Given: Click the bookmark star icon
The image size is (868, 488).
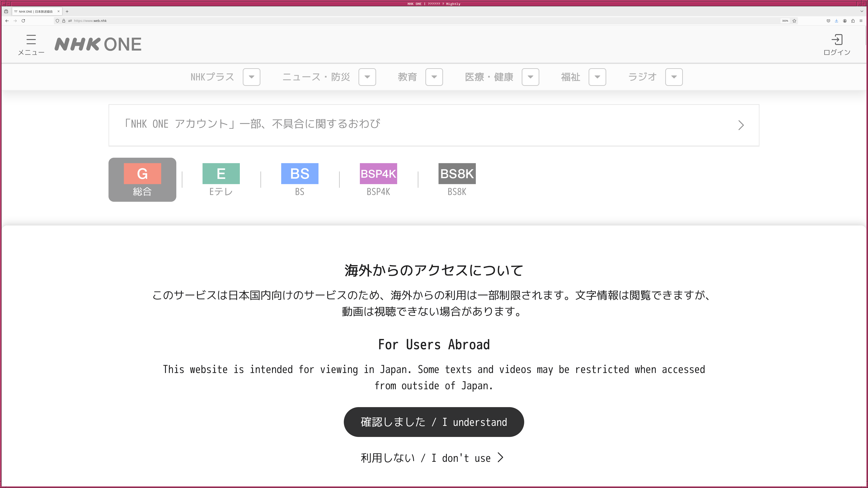Looking at the screenshot, I should pyautogui.click(x=794, y=21).
